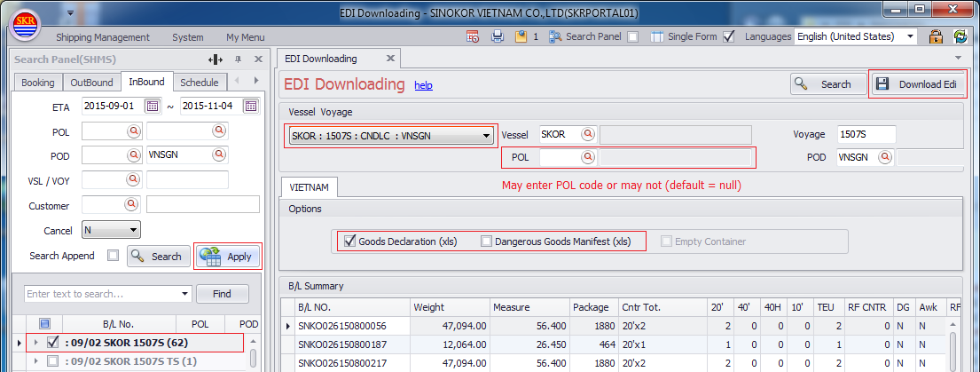Click the Download Edi button
Viewport: 980px width, 372px height.
click(x=919, y=84)
